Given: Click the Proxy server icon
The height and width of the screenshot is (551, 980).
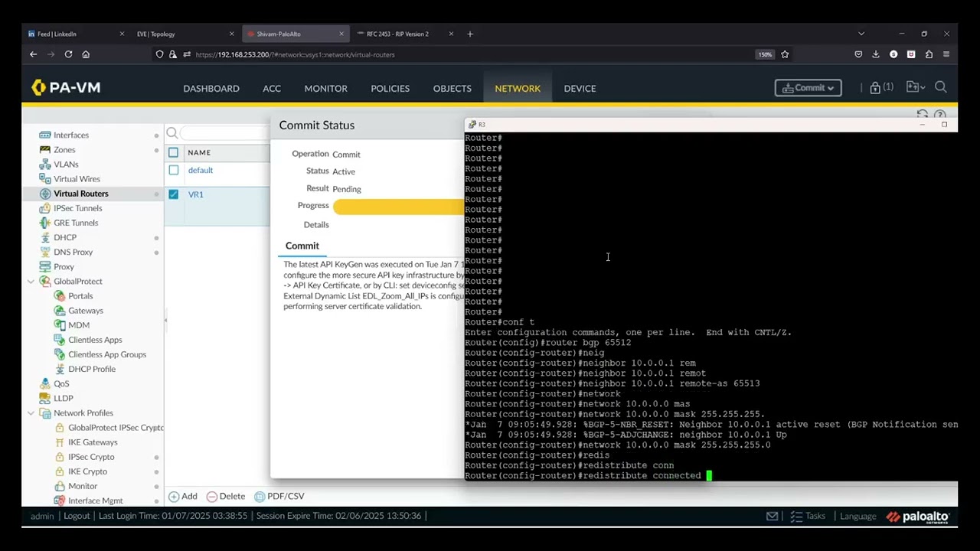Looking at the screenshot, I should [x=45, y=267].
